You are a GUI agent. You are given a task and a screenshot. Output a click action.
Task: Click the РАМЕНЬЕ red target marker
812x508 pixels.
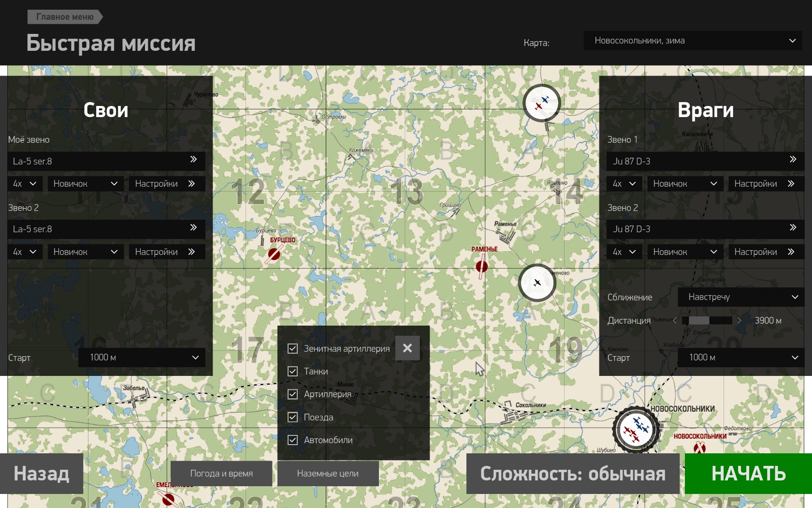coord(481,266)
